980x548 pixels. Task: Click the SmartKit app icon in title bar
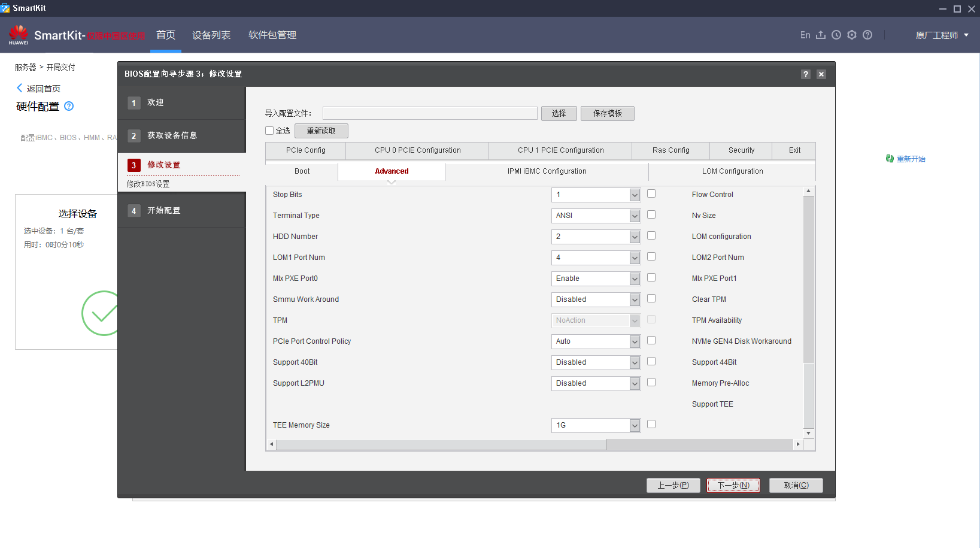5,8
